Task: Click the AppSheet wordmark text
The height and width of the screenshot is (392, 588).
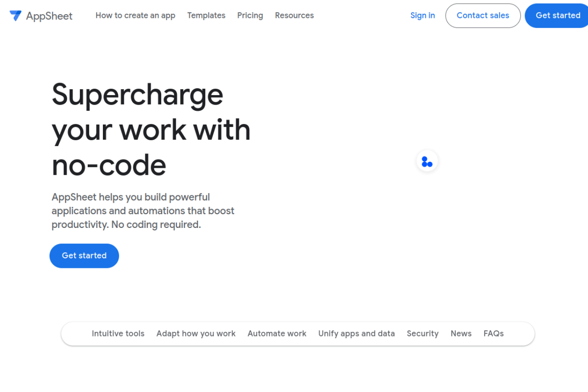Action: coord(49,16)
